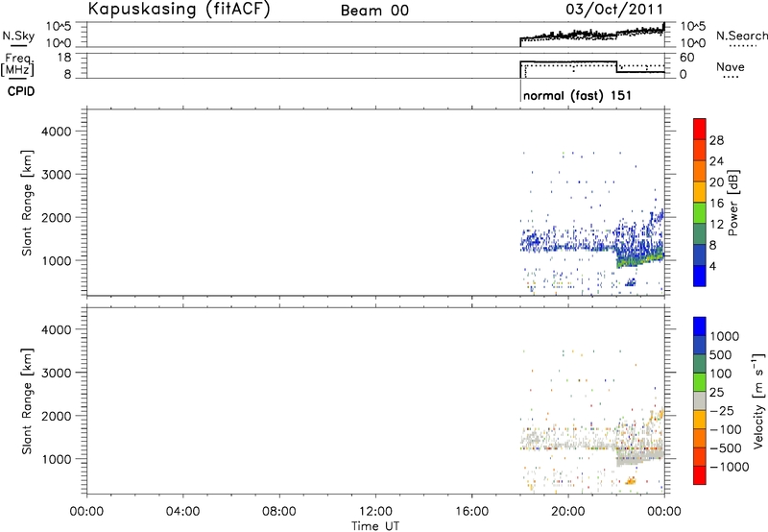This screenshot has width=768, height=532.
Task: Click the "-500" label on the Velocity color bar
Action: (x=726, y=447)
